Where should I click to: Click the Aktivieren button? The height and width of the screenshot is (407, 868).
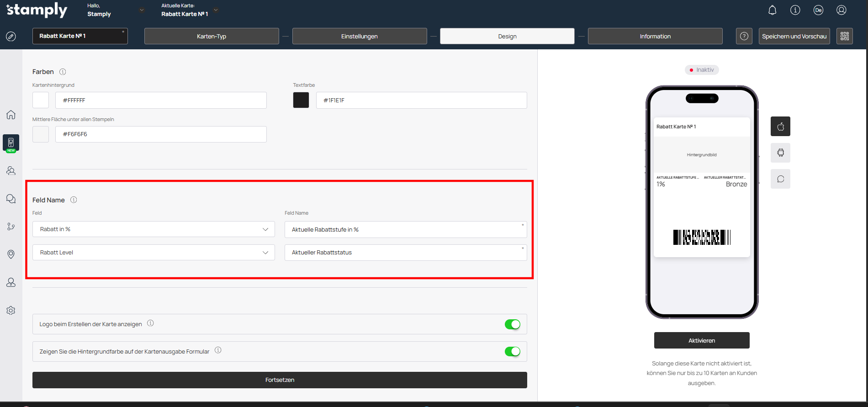point(701,340)
